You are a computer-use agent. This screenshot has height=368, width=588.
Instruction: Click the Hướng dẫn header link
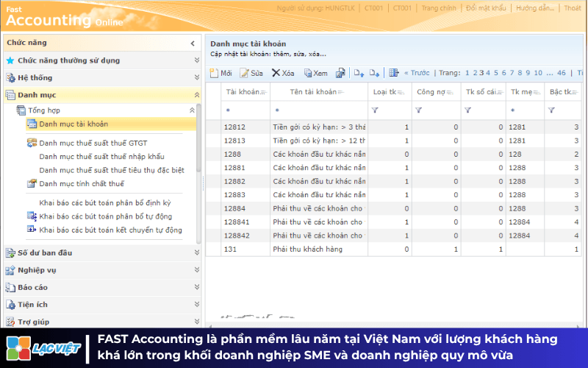point(535,8)
